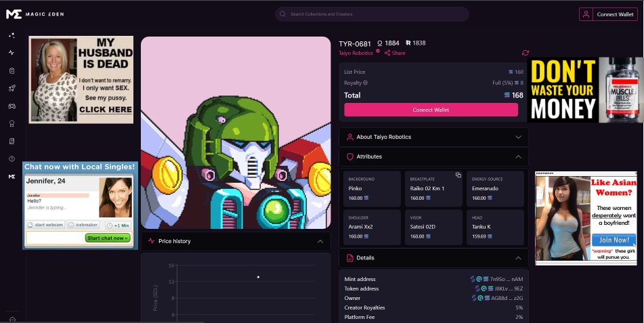Click the Full (5%) royalty text
Screen dimensions: 644x323
click(502, 83)
